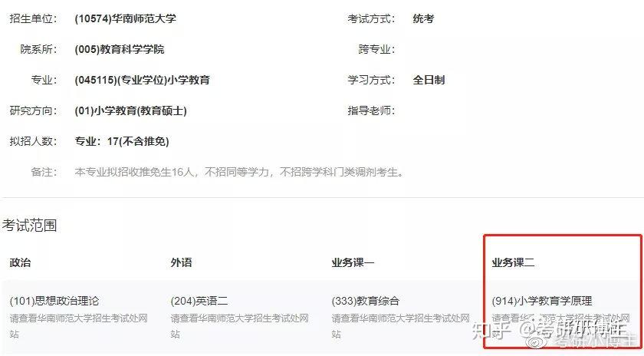Click the 招生单位 value 华南师范大学

pos(125,18)
